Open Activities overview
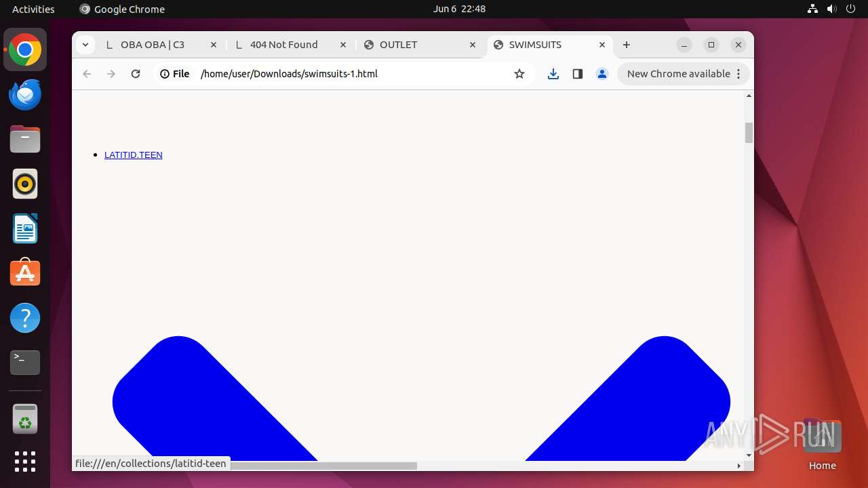Viewport: 868px width, 488px height. [x=33, y=9]
